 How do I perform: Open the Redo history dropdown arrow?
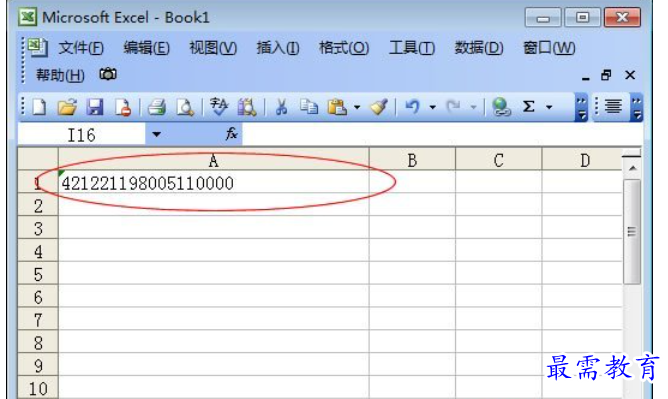[x=473, y=107]
